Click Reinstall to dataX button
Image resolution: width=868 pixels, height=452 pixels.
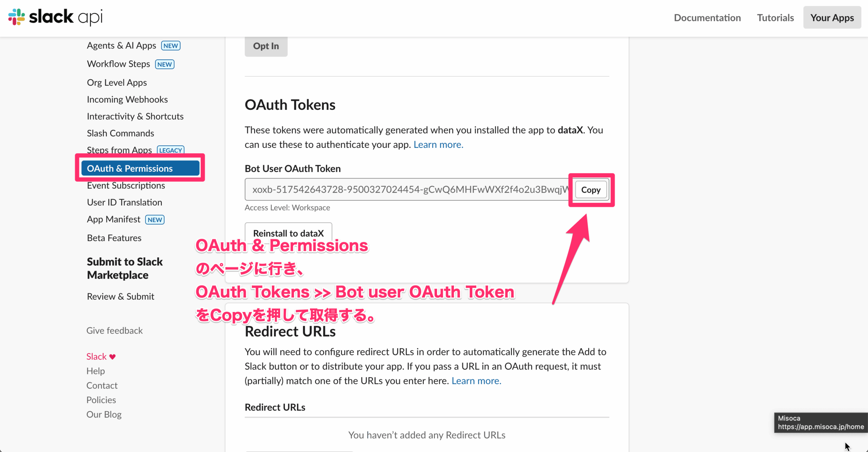(x=288, y=233)
